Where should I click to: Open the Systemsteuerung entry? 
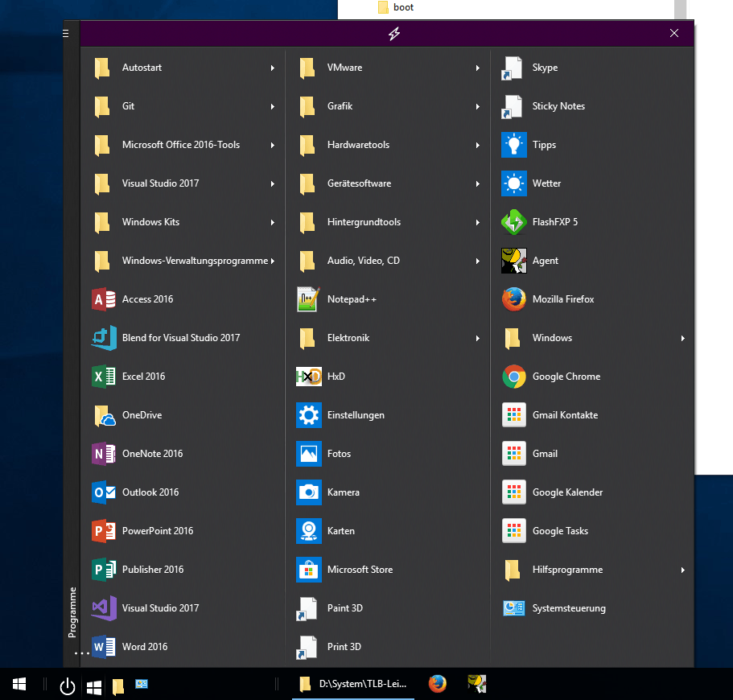[x=568, y=608]
